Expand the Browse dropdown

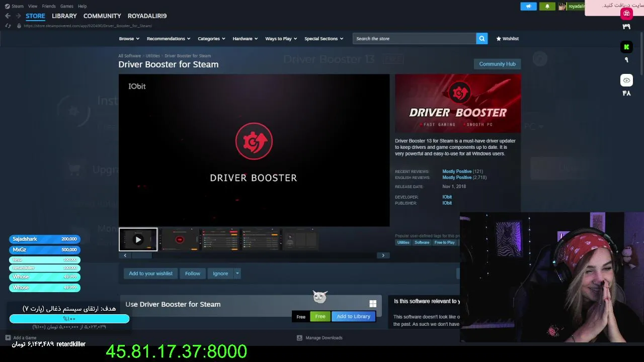pos(129,39)
